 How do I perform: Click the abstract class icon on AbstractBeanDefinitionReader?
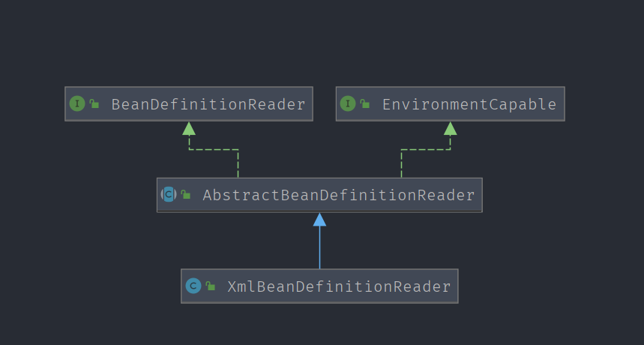click(169, 195)
